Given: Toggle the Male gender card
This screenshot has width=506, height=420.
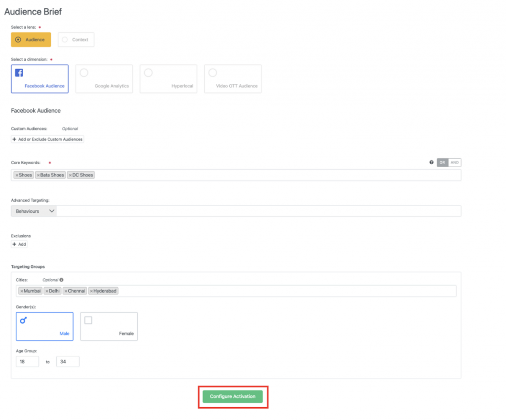Looking at the screenshot, I should click(x=44, y=327).
